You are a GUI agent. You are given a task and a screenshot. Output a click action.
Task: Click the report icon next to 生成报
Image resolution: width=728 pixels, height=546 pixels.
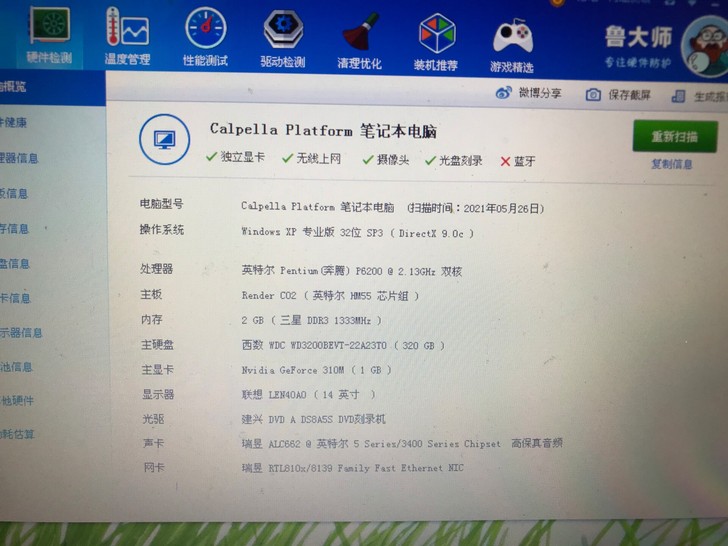(x=678, y=96)
